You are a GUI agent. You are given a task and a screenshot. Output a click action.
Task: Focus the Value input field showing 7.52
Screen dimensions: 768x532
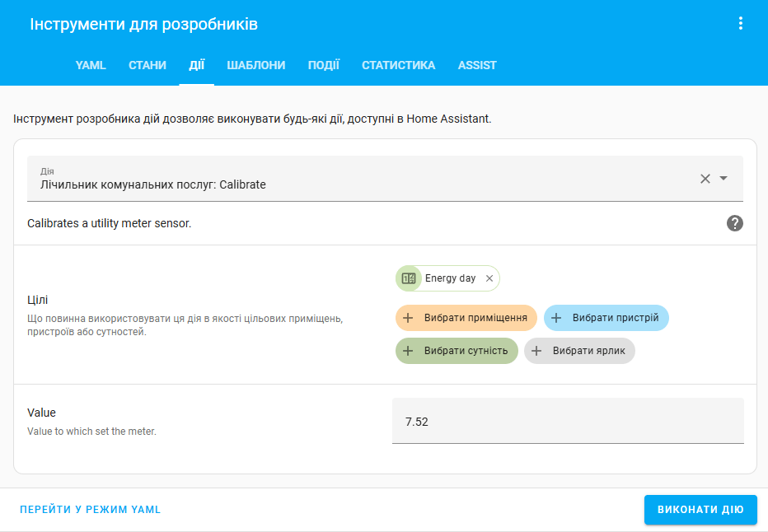(x=568, y=421)
